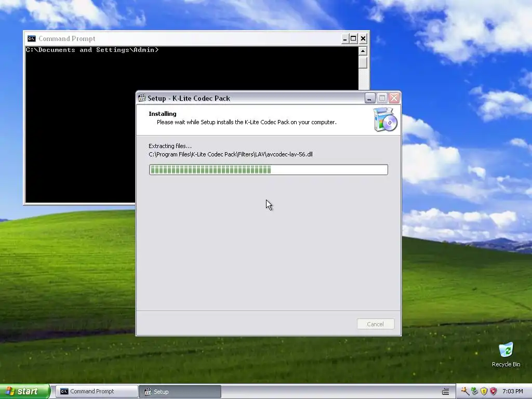
Task: Open red shield security alert tray icon
Action: coord(494,391)
